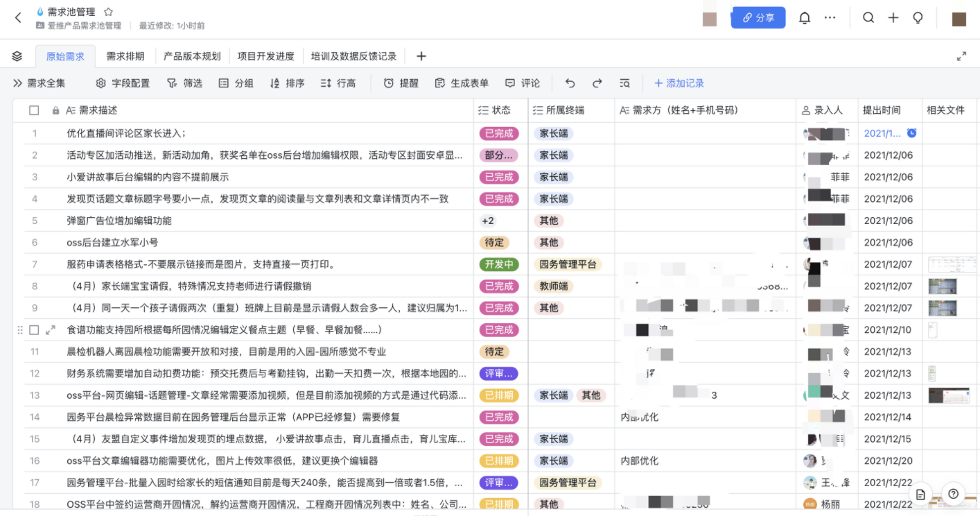The image size is (980, 516).
Task: Expand table to full screen
Action: [961, 56]
